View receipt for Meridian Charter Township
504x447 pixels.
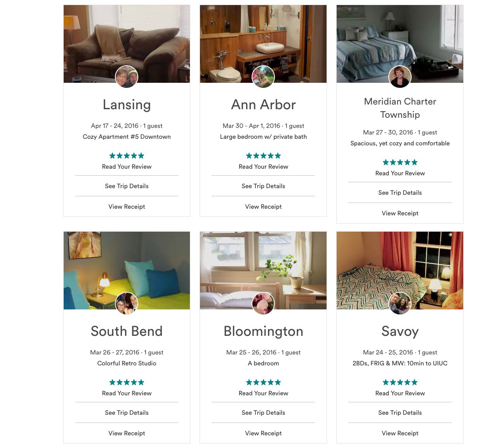click(x=400, y=213)
